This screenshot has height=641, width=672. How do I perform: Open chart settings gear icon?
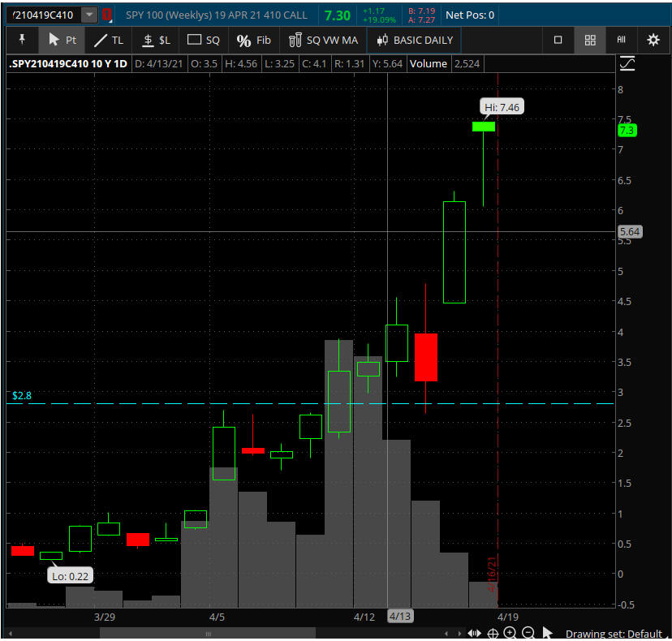point(653,40)
